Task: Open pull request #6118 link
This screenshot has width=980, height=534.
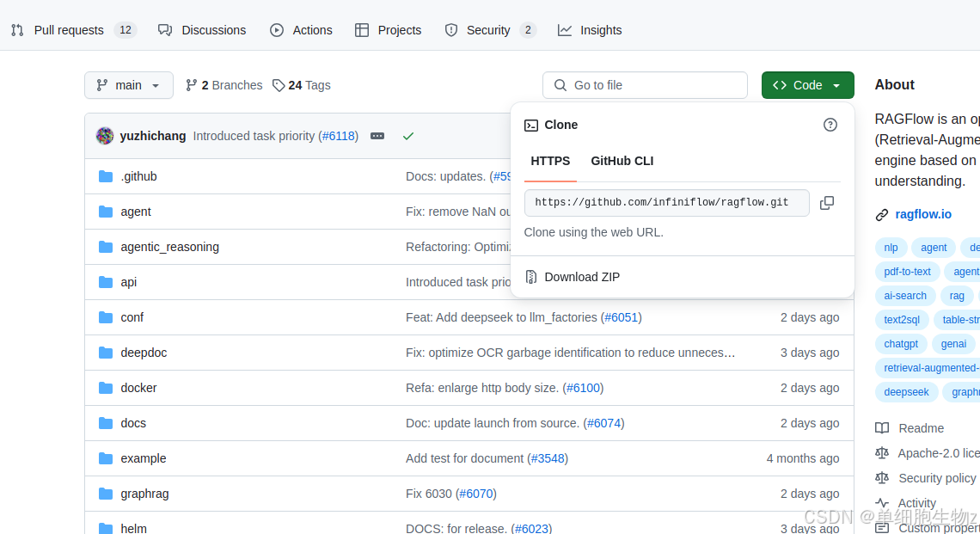Action: (338, 136)
